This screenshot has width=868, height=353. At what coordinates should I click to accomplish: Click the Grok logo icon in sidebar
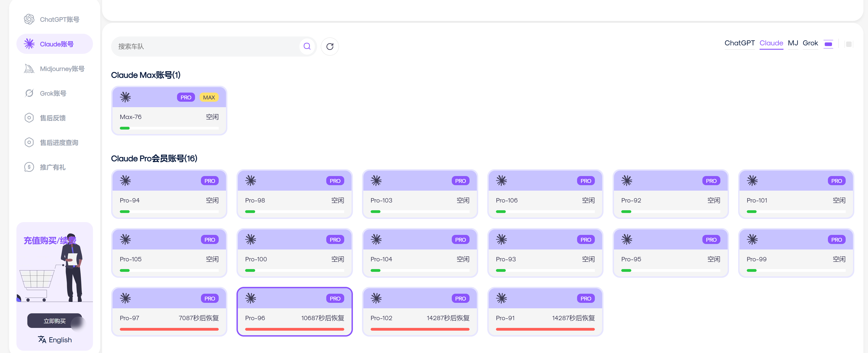29,93
